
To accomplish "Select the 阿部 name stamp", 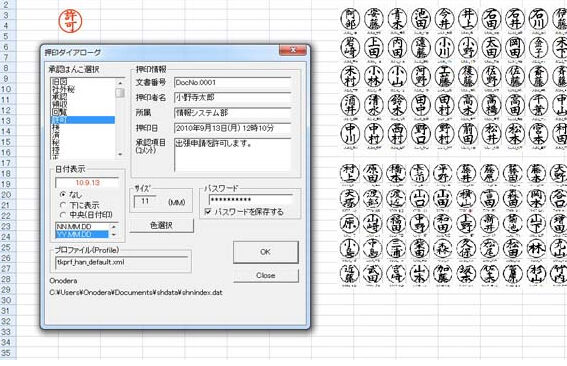I will click(x=350, y=19).
